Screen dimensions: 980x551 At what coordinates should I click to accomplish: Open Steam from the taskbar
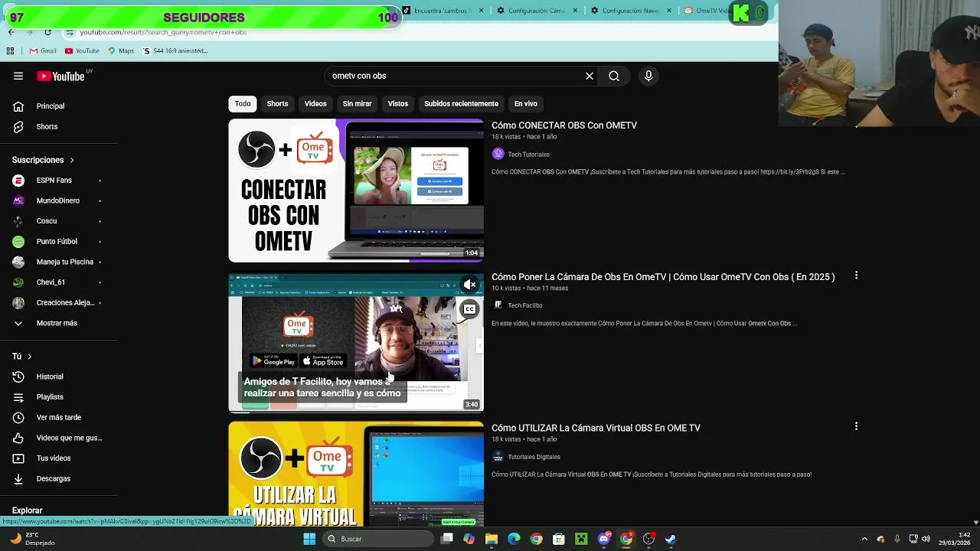[x=671, y=539]
